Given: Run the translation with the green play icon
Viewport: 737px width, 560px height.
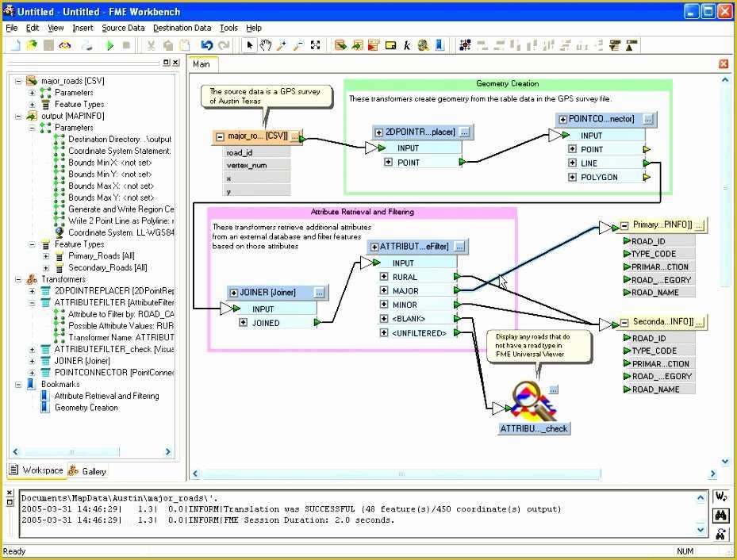Looking at the screenshot, I should point(110,45).
